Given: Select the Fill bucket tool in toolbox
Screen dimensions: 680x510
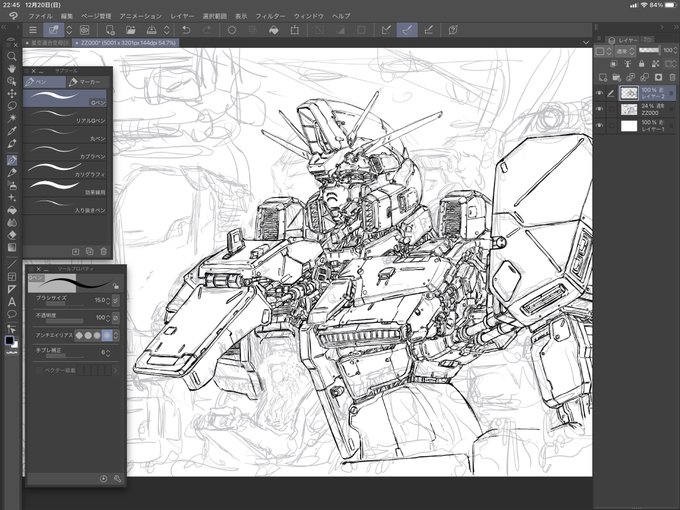Looking at the screenshot, I should pyautogui.click(x=12, y=210).
